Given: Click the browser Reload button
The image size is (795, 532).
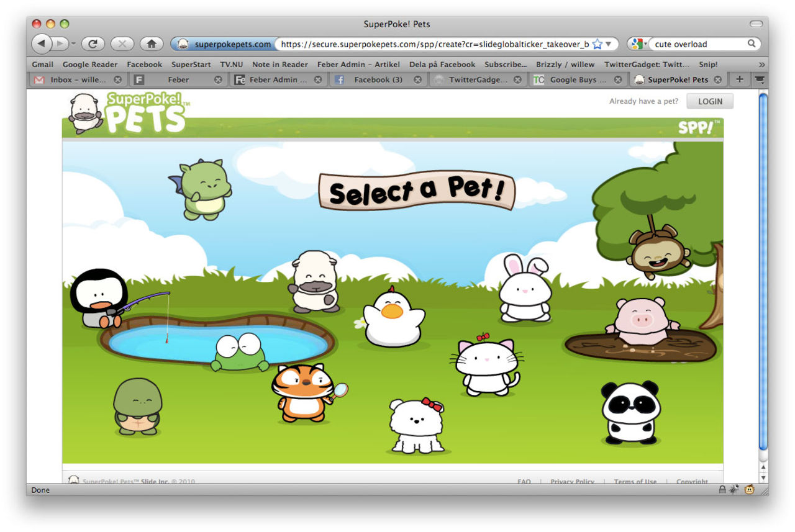Looking at the screenshot, I should [x=93, y=44].
